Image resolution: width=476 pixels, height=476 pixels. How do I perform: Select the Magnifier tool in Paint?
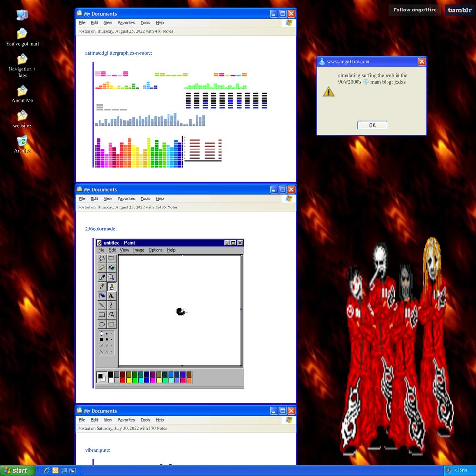click(x=111, y=277)
